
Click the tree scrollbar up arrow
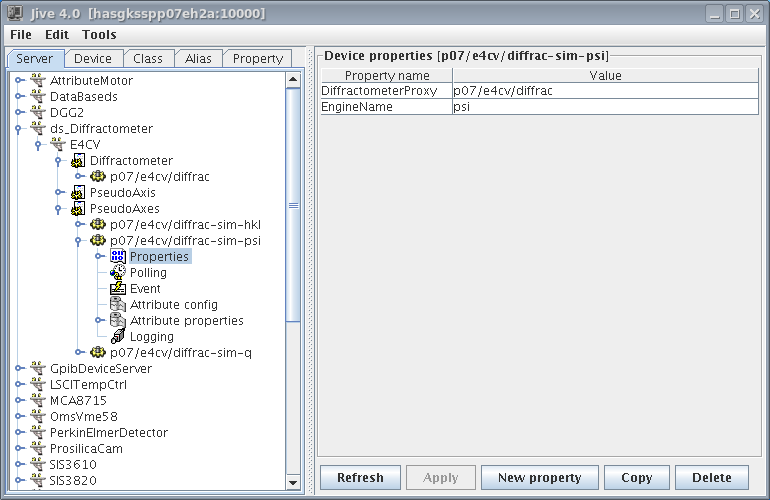[x=293, y=79]
